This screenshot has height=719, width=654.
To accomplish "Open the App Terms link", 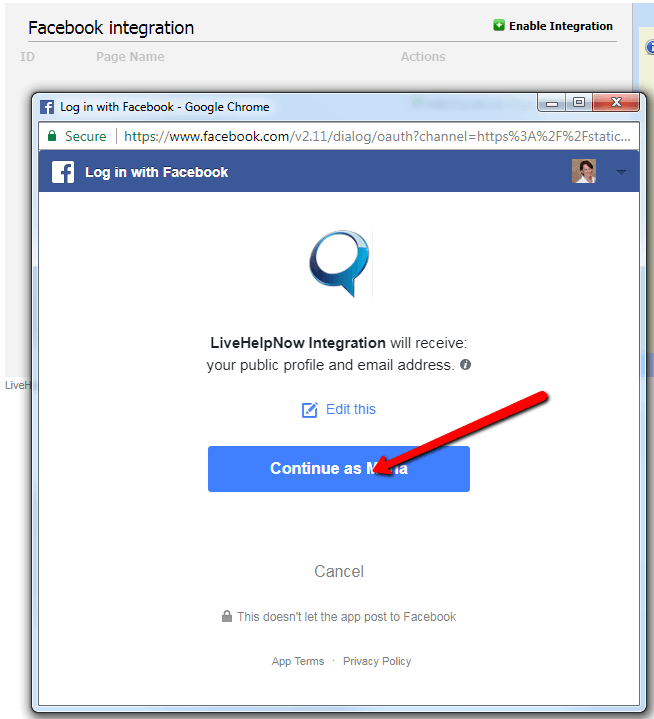I will click(298, 661).
